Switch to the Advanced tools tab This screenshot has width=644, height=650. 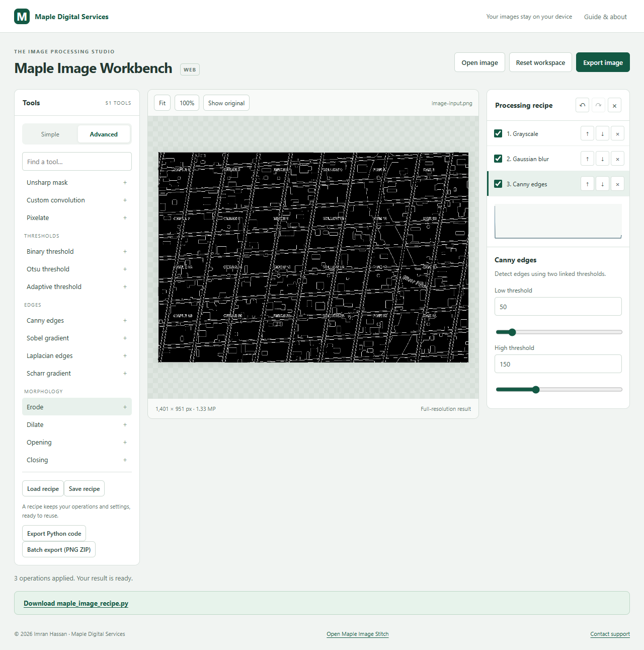pyautogui.click(x=104, y=134)
